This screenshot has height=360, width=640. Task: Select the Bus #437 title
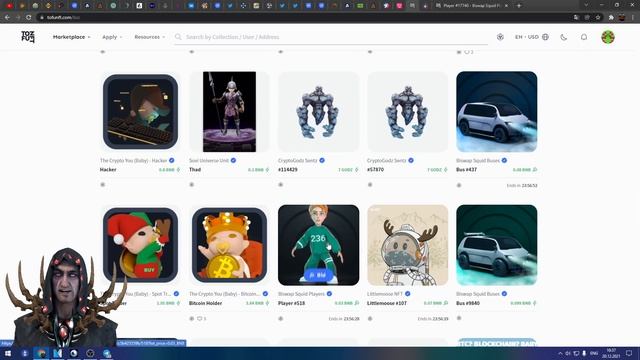point(467,169)
